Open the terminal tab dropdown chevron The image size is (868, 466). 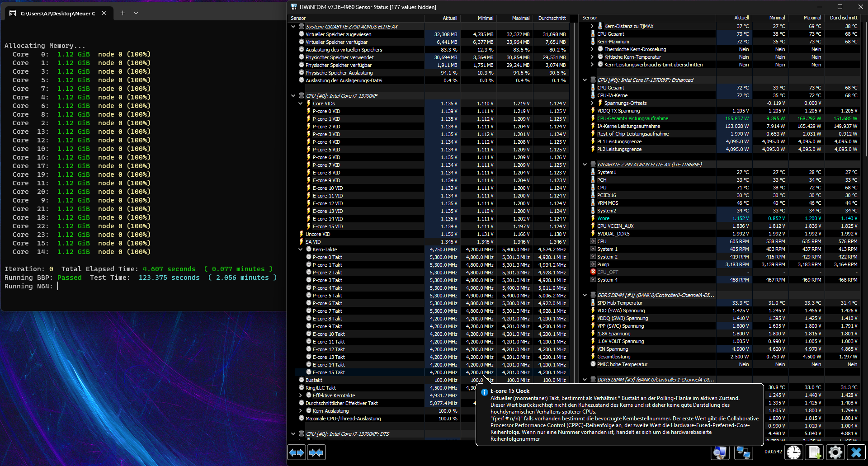pyautogui.click(x=136, y=13)
